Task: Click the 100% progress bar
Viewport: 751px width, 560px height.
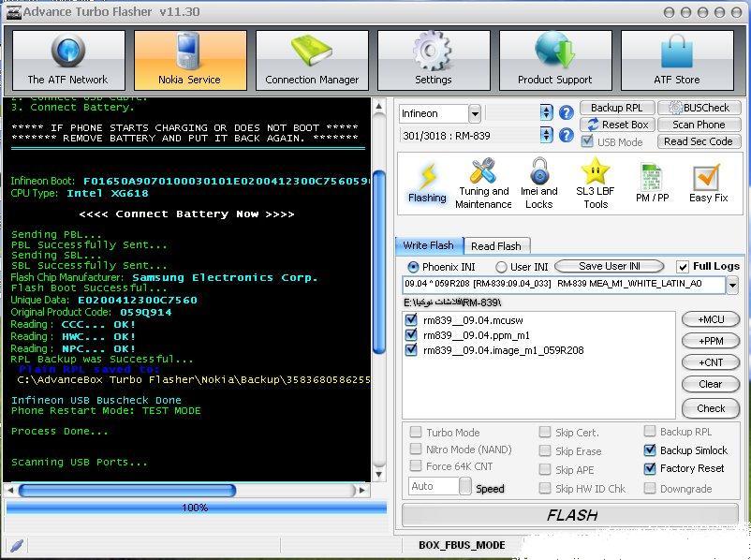Action: [197, 508]
